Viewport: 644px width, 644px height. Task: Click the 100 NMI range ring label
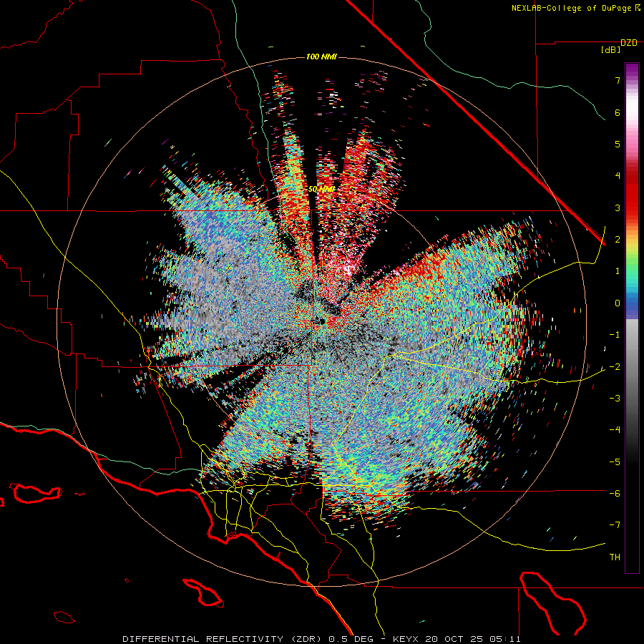(x=321, y=57)
